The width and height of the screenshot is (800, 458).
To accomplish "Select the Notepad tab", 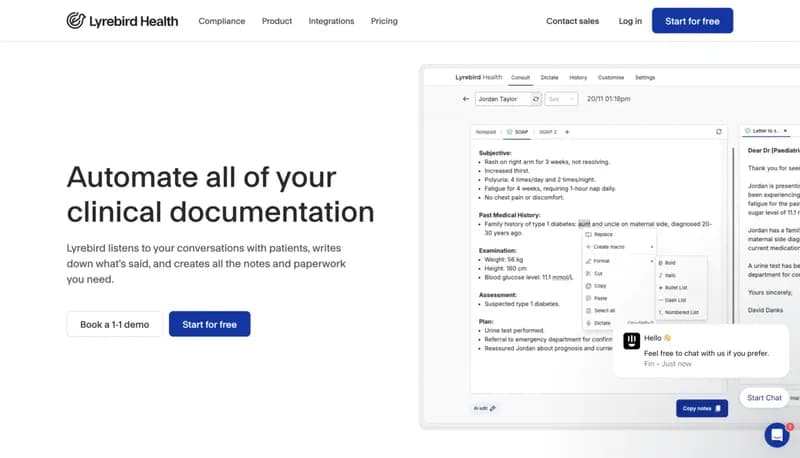I will 486,132.
